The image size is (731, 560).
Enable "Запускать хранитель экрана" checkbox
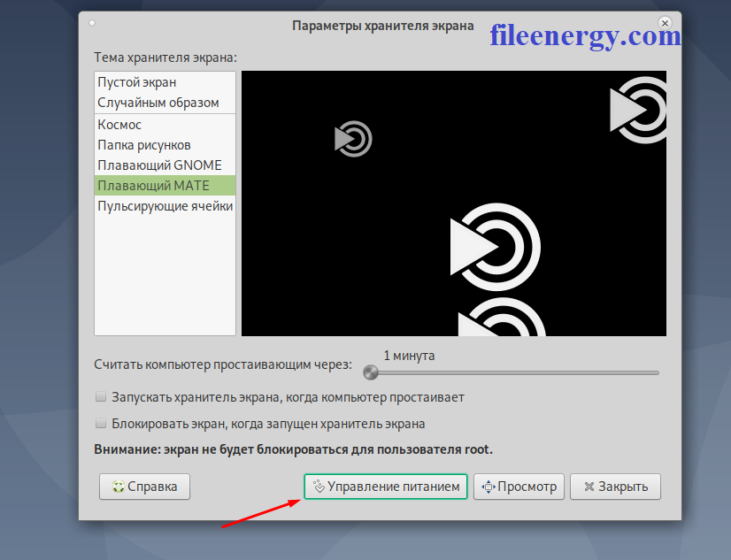[x=101, y=397]
